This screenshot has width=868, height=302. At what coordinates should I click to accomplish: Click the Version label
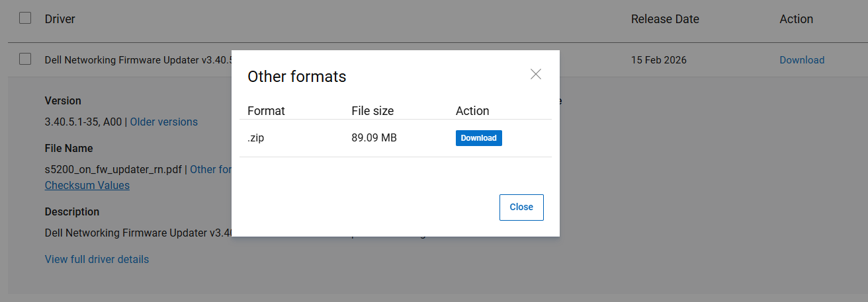63,101
